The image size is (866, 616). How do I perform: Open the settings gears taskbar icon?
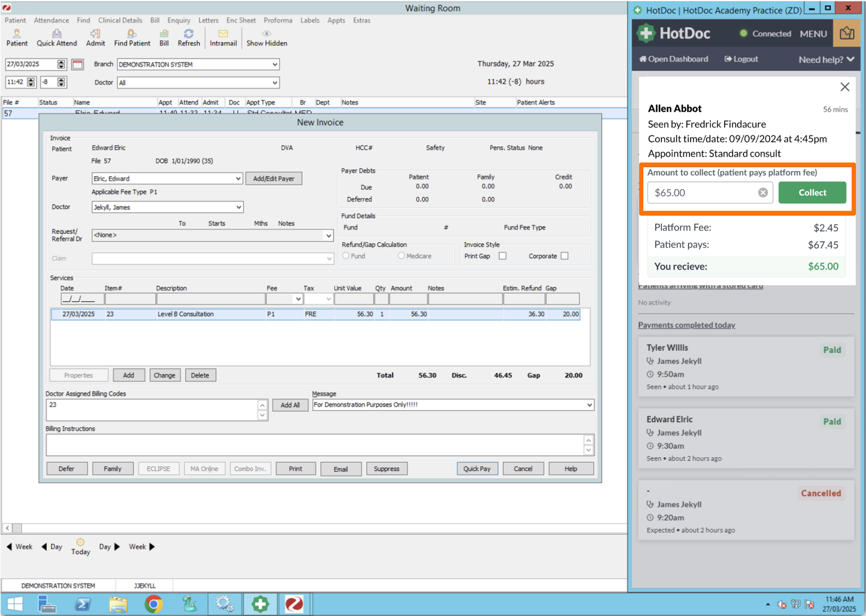(224, 604)
